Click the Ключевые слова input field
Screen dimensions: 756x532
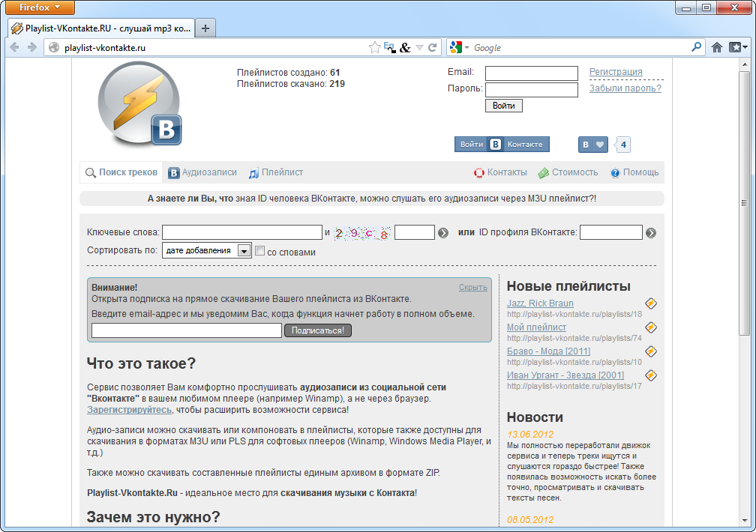242,232
